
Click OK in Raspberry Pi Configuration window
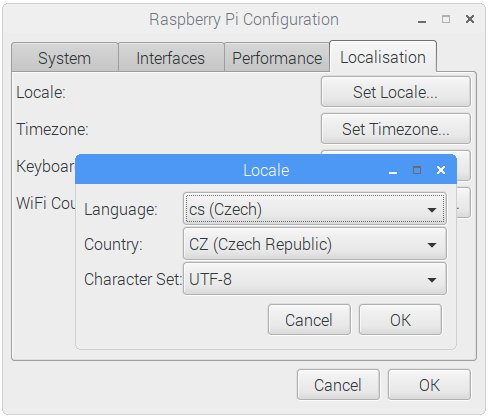429,385
